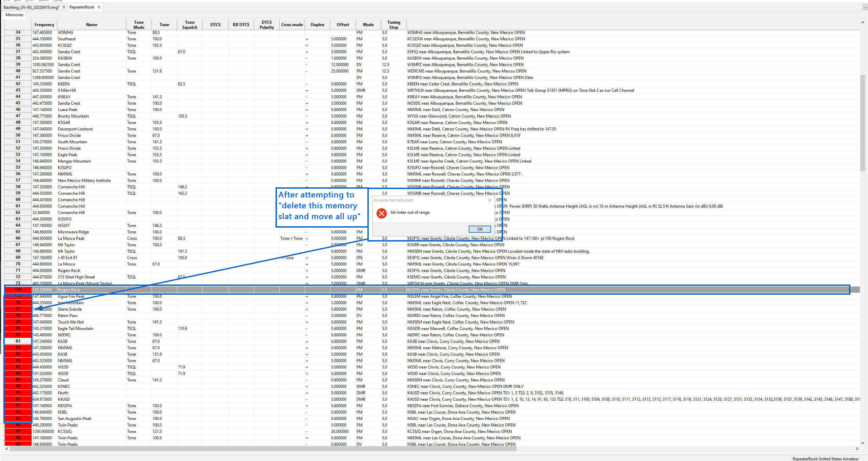Click frequency cell 52.940000
868x461 pixels.
coord(44,213)
